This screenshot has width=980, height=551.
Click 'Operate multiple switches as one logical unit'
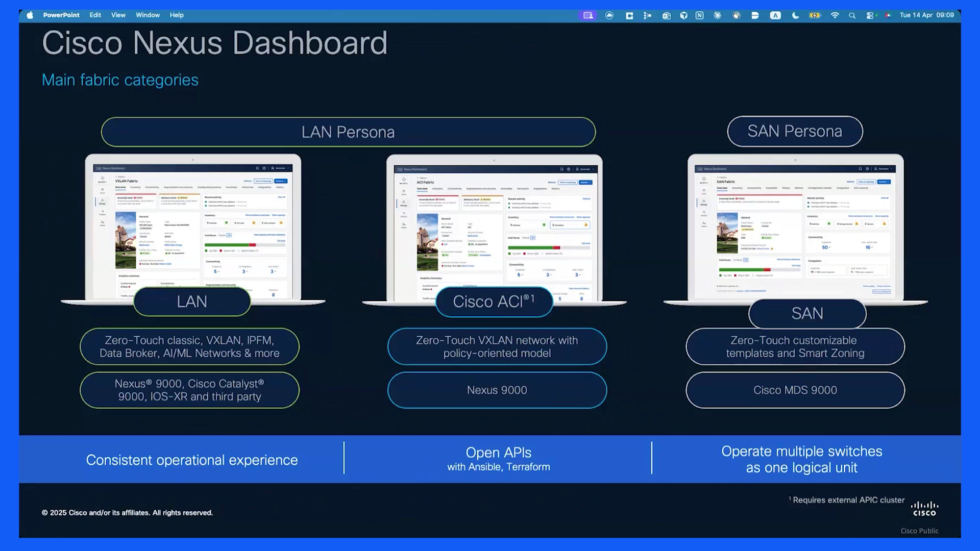802,459
